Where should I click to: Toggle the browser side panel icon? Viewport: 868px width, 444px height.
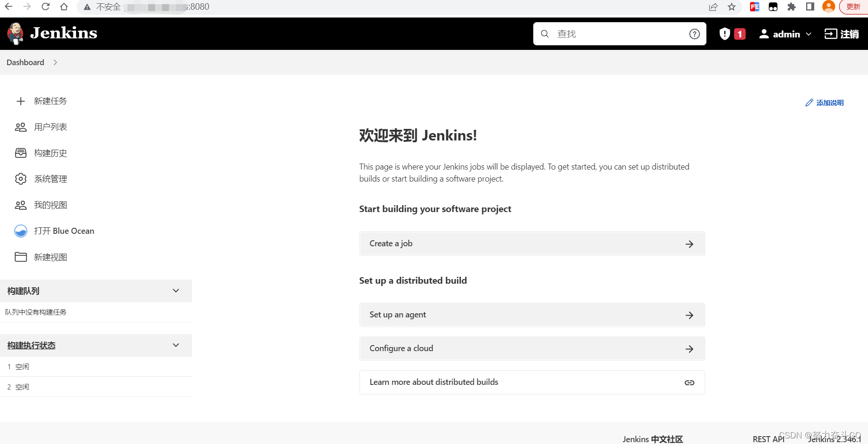810,6
